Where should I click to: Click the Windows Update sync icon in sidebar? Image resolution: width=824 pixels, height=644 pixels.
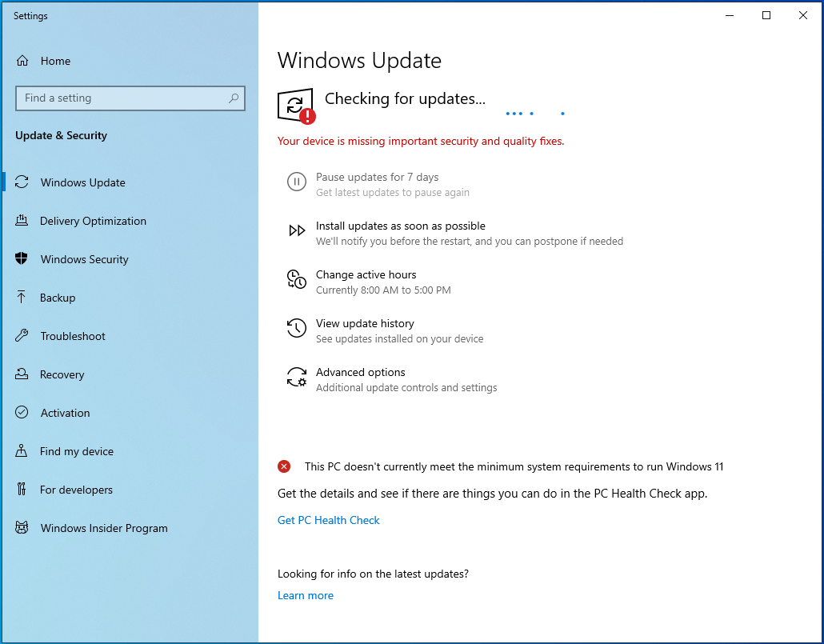pos(22,182)
